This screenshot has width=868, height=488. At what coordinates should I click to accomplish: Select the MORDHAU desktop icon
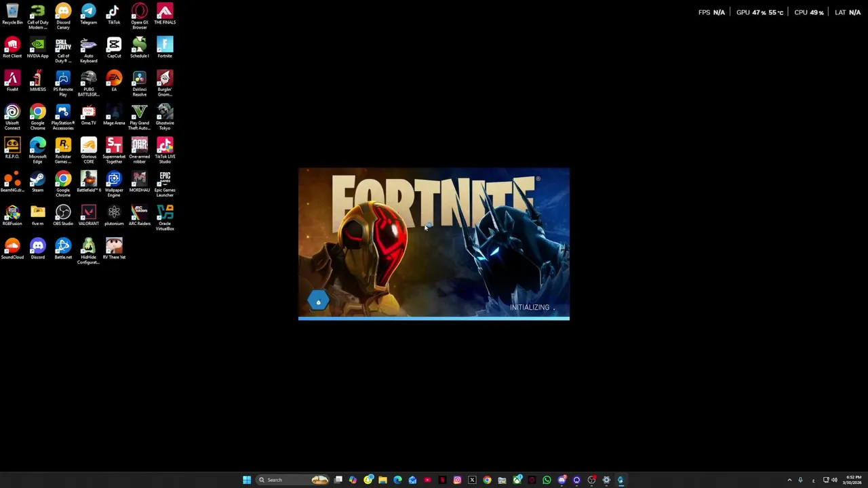[140, 182]
